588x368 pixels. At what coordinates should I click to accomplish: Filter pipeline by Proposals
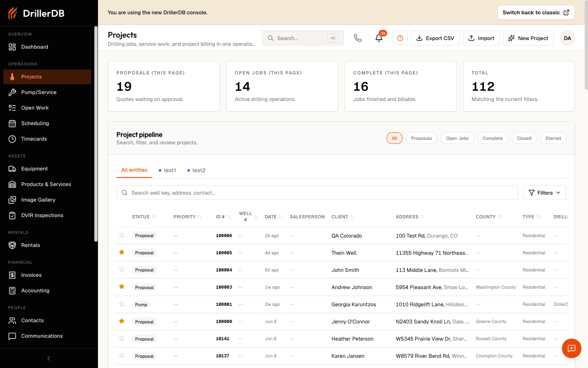(421, 138)
